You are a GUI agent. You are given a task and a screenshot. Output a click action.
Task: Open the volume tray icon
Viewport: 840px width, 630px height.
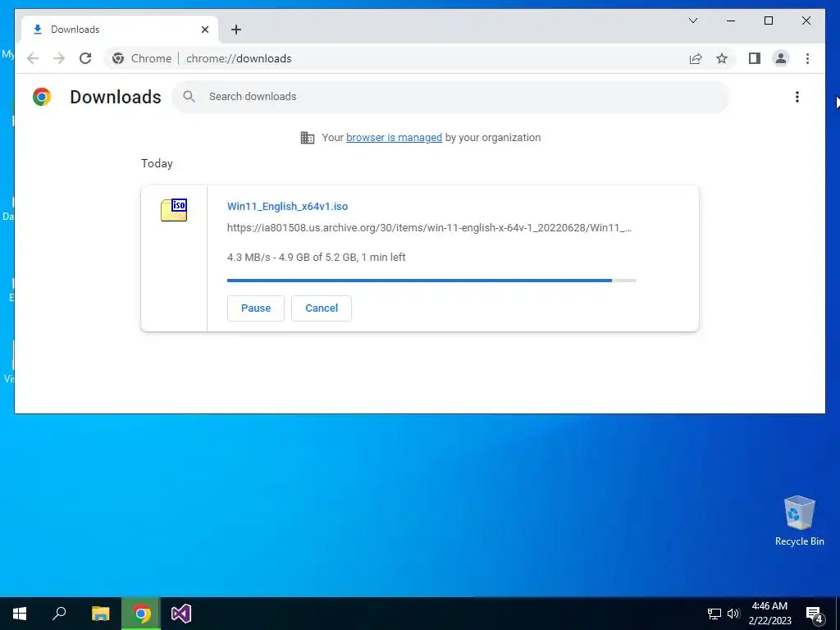click(x=733, y=614)
